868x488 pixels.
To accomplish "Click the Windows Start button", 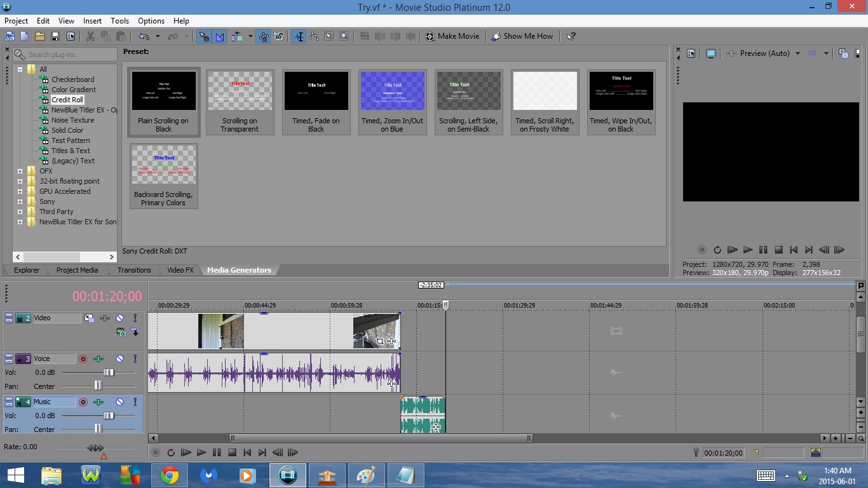I will tap(15, 475).
